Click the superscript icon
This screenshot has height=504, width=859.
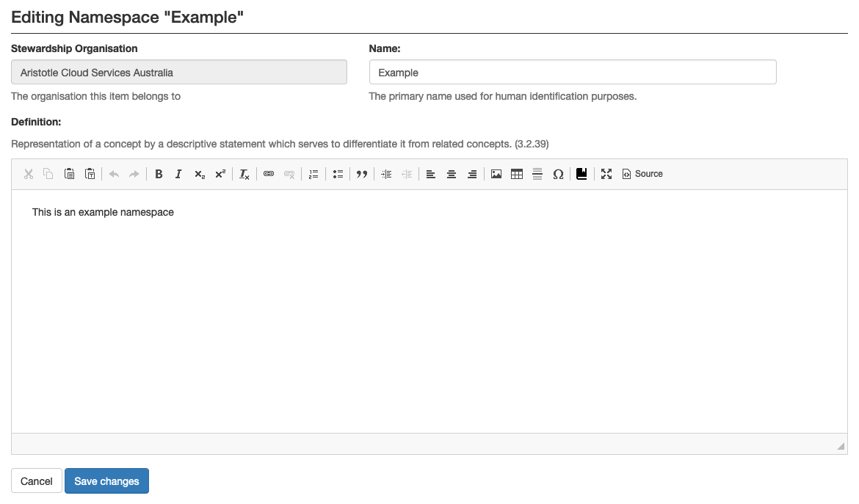pyautogui.click(x=220, y=175)
